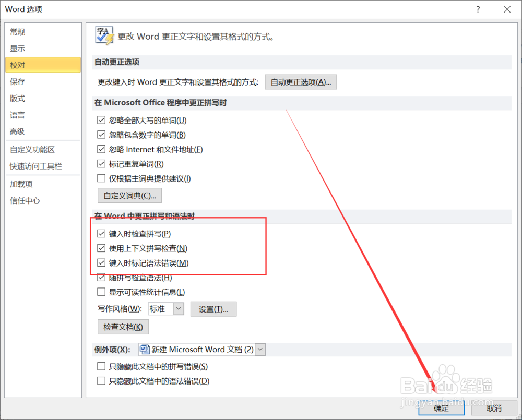Screen dimensions: 522x420
Task: Open the 加载项 category
Action: click(43, 184)
